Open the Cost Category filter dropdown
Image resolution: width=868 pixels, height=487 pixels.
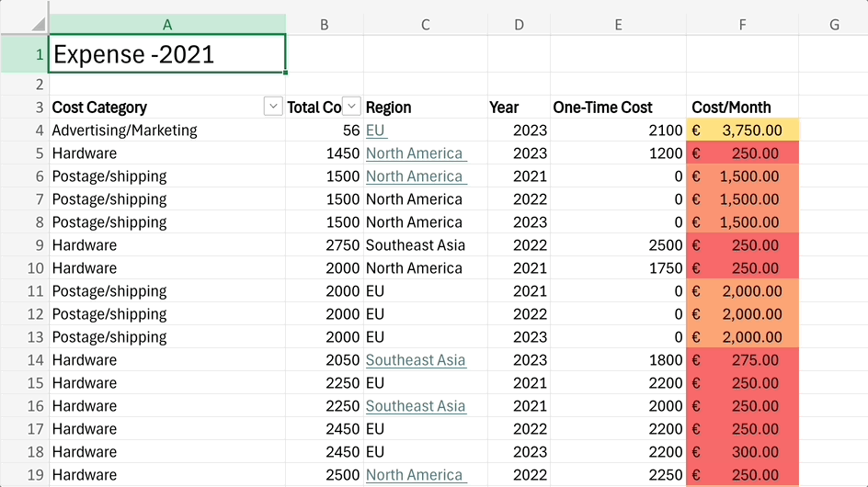tap(273, 107)
